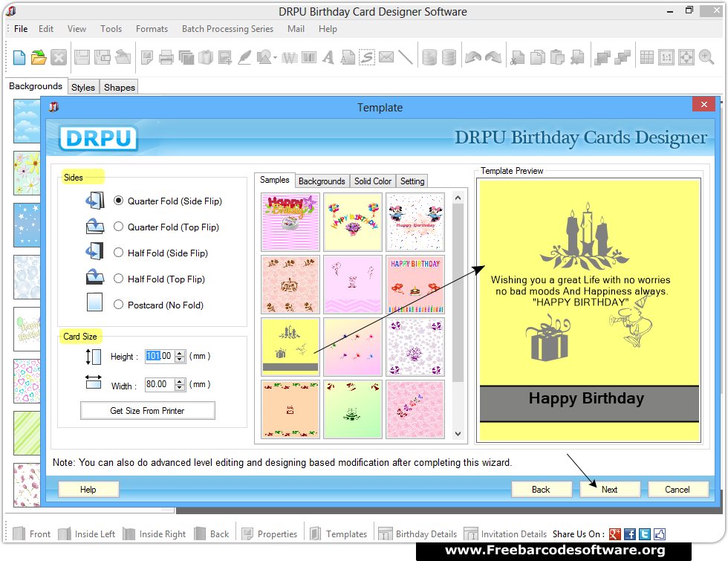
Task: Click the Copy toolbar icon
Action: click(538, 58)
